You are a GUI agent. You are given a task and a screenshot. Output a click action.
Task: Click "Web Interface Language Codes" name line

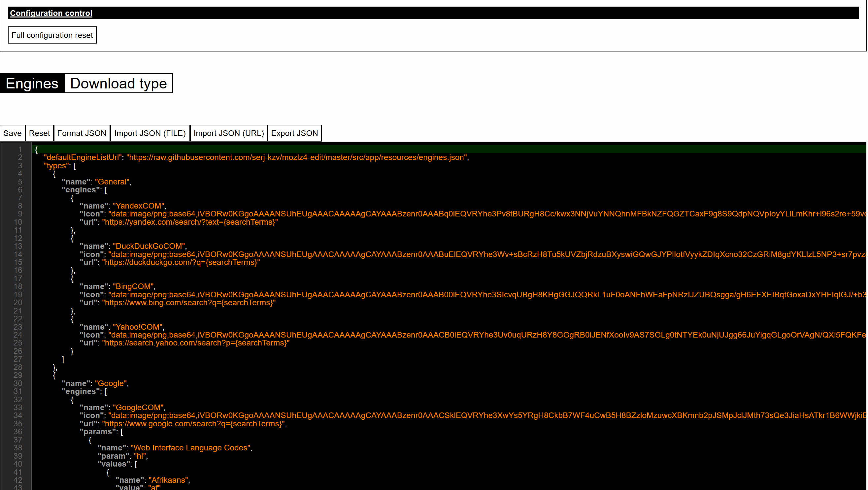pos(175,448)
